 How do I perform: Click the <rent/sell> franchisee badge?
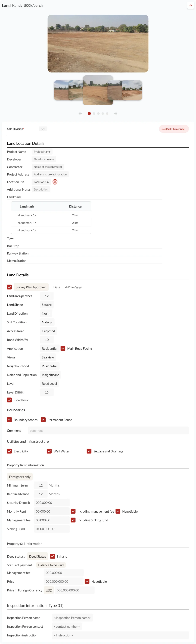(x=174, y=129)
